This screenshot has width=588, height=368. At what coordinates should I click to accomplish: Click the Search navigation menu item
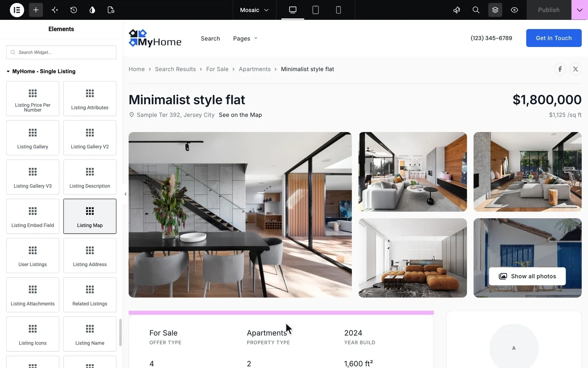coord(210,38)
